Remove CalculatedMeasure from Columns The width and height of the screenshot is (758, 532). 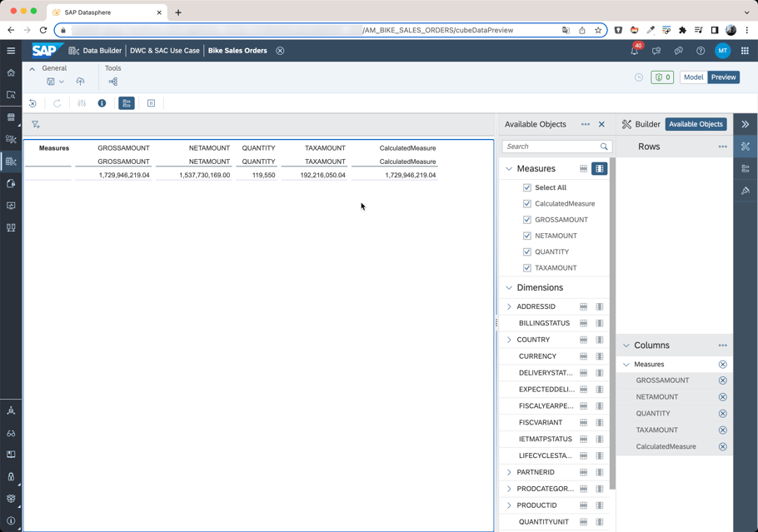click(x=723, y=447)
